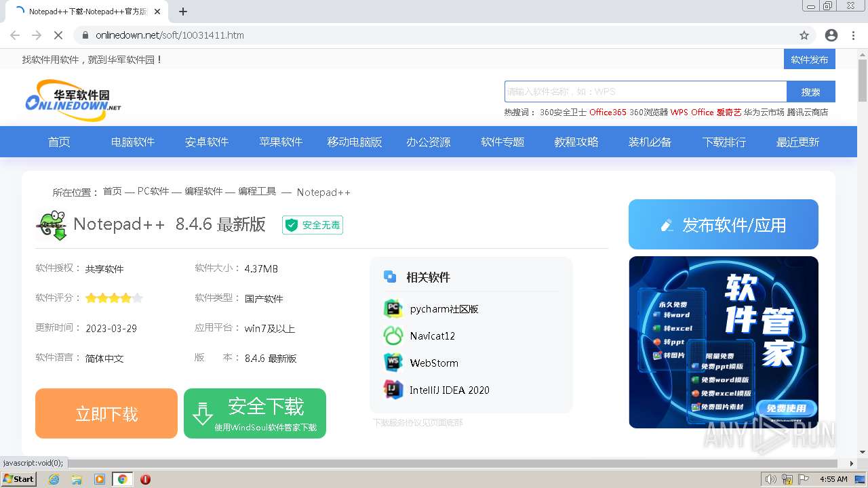Open the 下载排行 navigation item
This screenshot has width=868, height=488.
click(724, 142)
